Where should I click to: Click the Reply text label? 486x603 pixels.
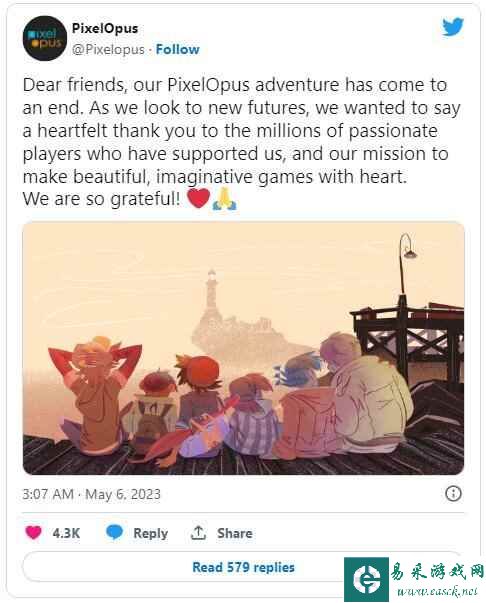(151, 533)
